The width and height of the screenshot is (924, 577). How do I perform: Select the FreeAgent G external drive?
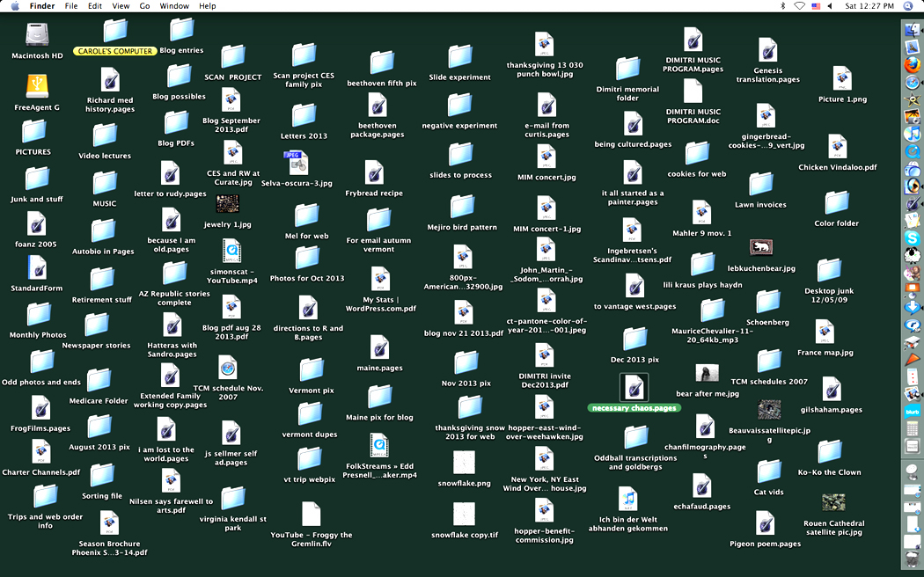tap(37, 86)
